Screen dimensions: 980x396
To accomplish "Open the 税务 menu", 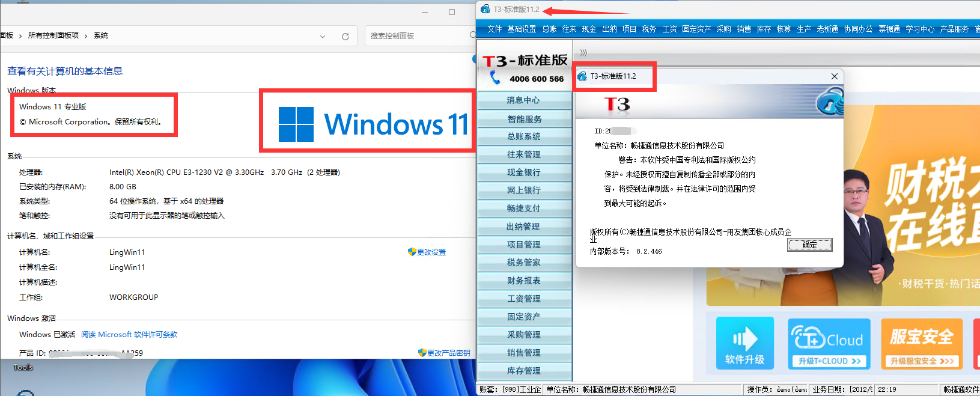I will (x=649, y=29).
